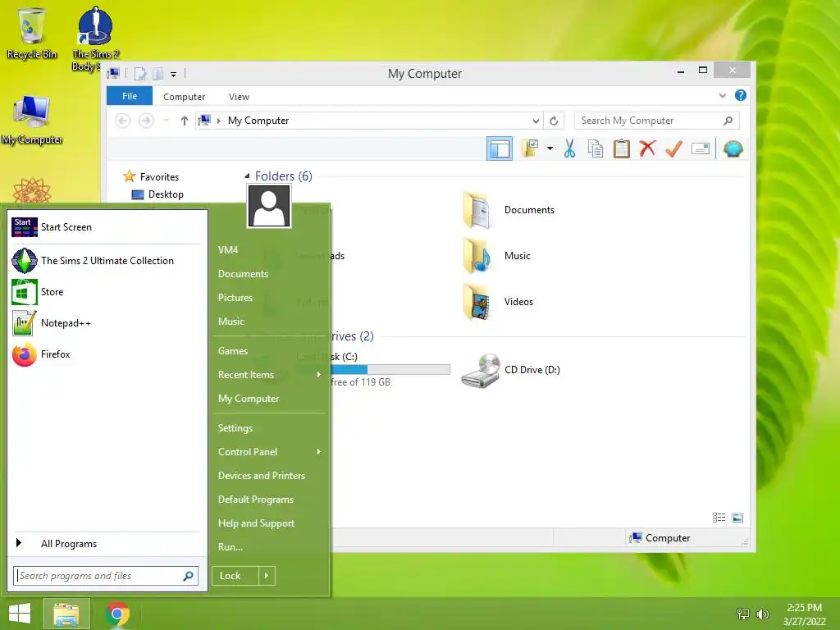Select the Documents folder icon
The width and height of the screenshot is (840, 630).
tap(477, 210)
